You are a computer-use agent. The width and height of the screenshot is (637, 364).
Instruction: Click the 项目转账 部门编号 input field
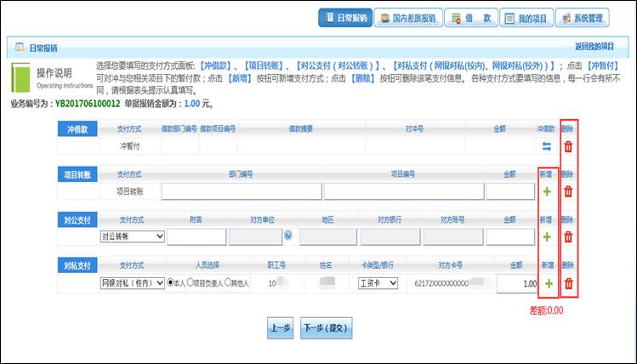[x=242, y=191]
